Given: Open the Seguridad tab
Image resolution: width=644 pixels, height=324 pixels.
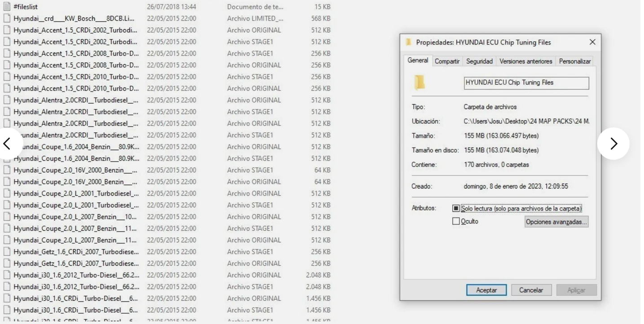Looking at the screenshot, I should click(479, 61).
